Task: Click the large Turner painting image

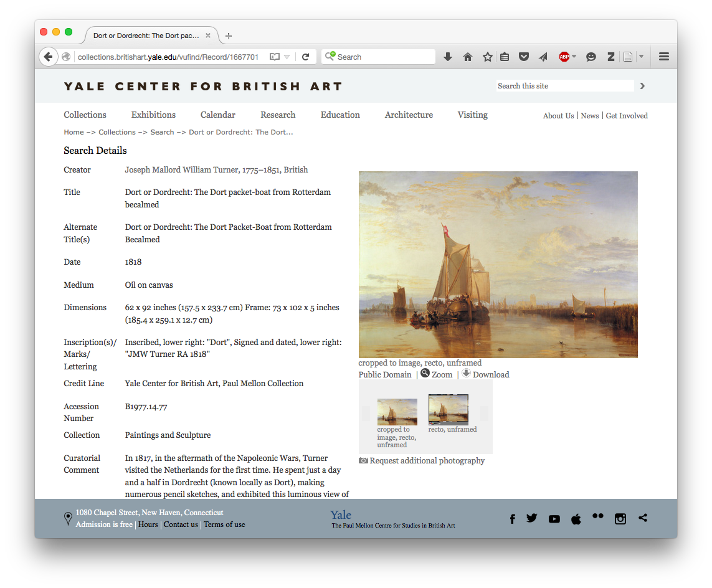Action: [498, 264]
